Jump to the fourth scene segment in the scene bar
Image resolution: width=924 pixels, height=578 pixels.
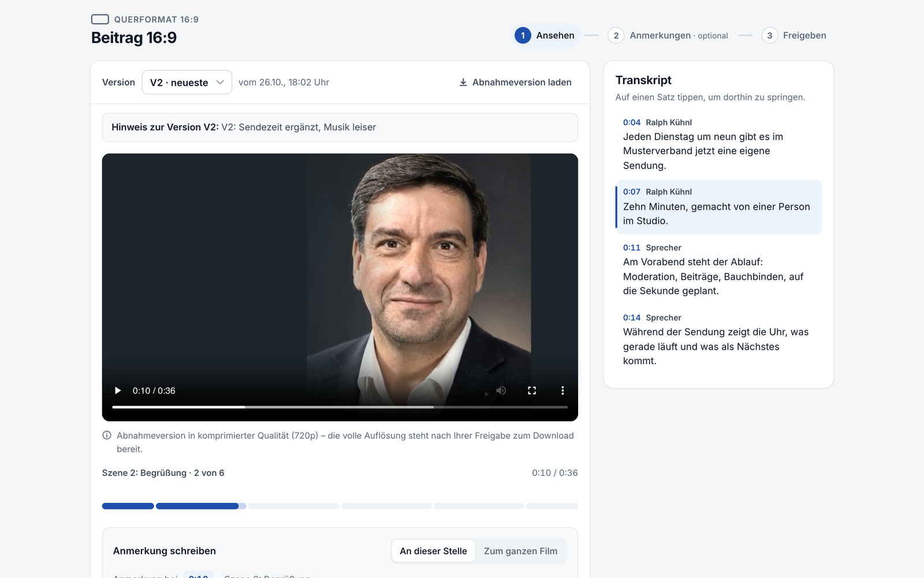click(x=386, y=506)
